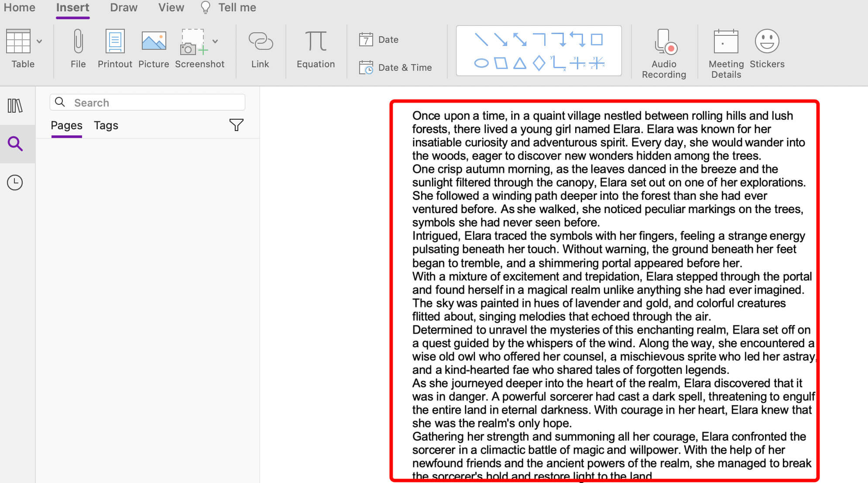Image resolution: width=868 pixels, height=483 pixels.
Task: Select the oval shape
Action: 481,63
